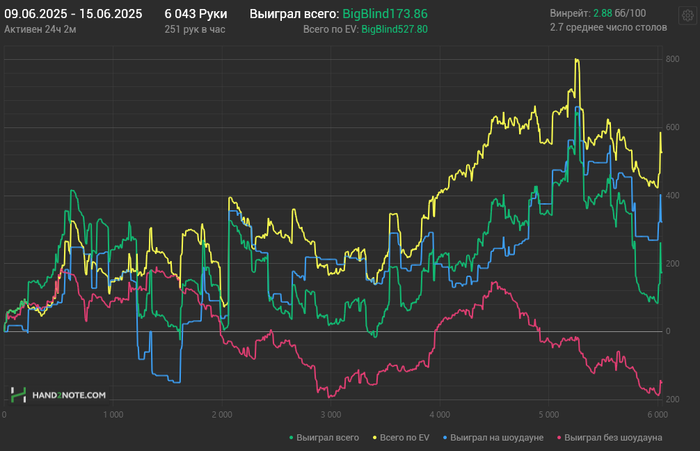The image size is (700, 451).
Task: Click the 3 000 hands axis marker
Action: point(329,414)
